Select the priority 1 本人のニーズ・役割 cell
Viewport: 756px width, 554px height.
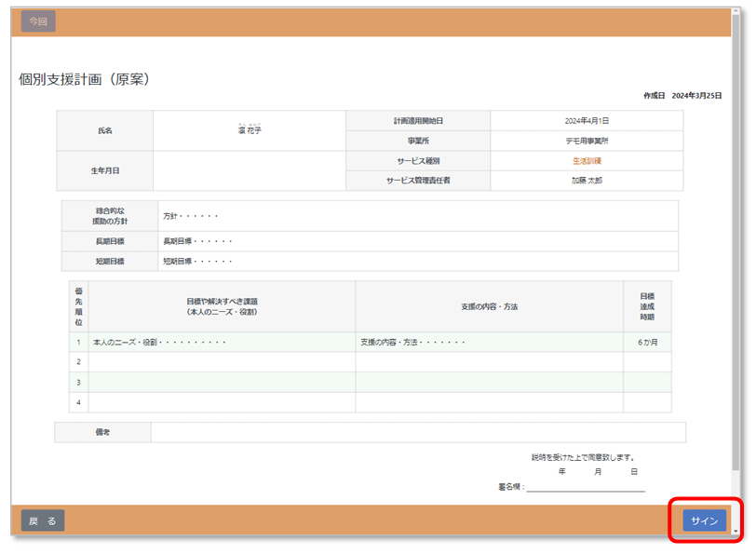[x=222, y=343]
